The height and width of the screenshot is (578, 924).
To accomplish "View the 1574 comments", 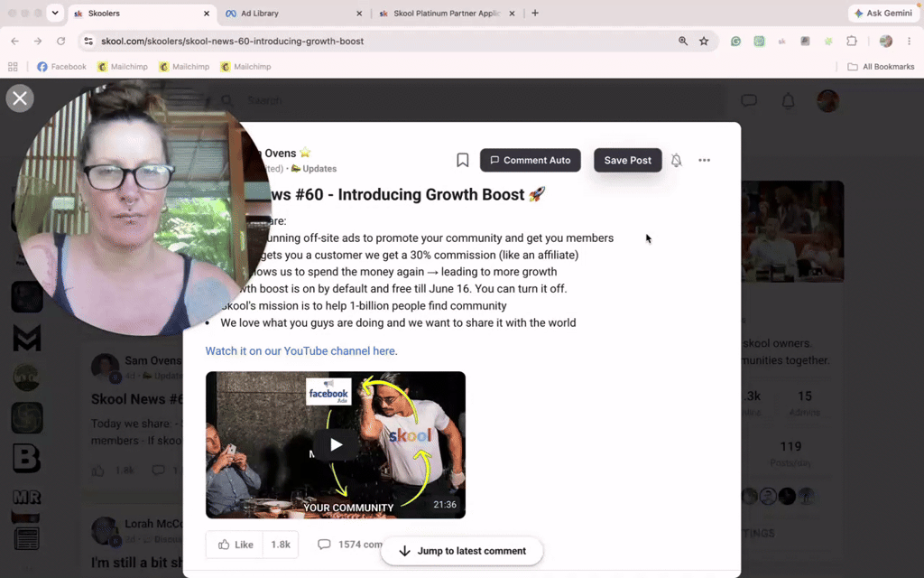I will click(351, 545).
